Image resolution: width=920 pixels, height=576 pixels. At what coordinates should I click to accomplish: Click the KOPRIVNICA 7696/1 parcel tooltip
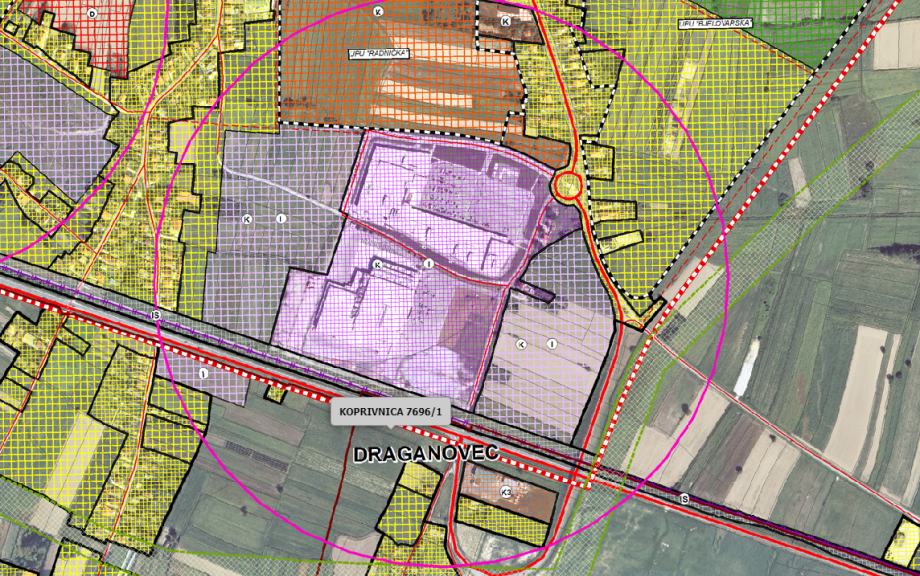click(390, 412)
